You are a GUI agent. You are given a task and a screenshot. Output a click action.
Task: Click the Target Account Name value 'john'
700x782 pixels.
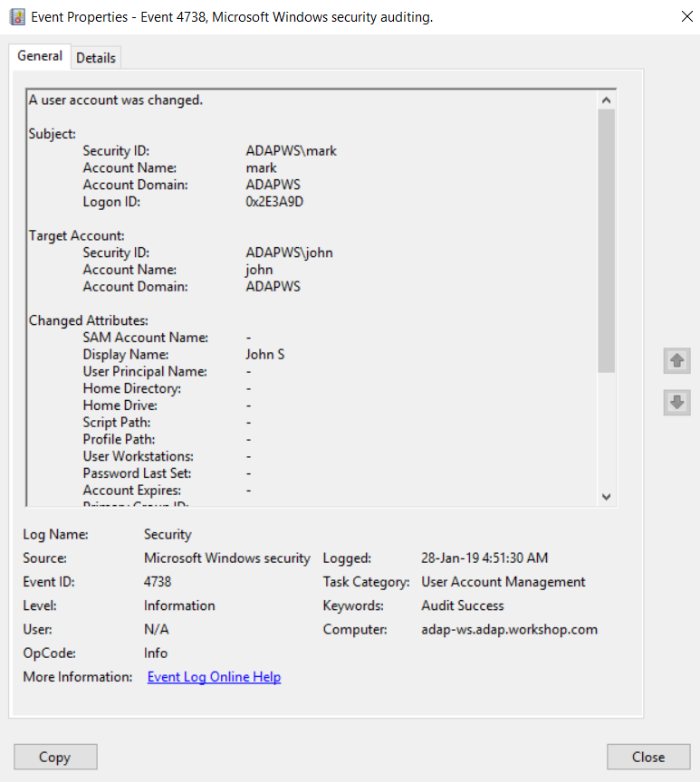tap(259, 270)
